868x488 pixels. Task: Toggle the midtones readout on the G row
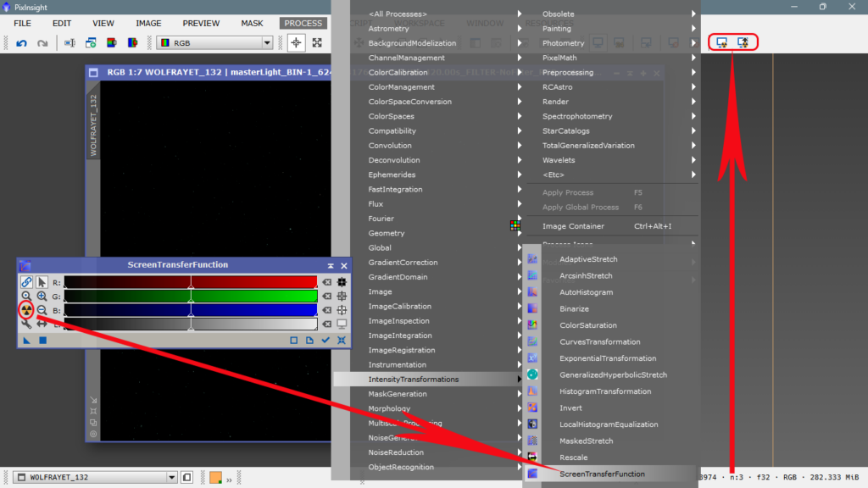point(342,296)
